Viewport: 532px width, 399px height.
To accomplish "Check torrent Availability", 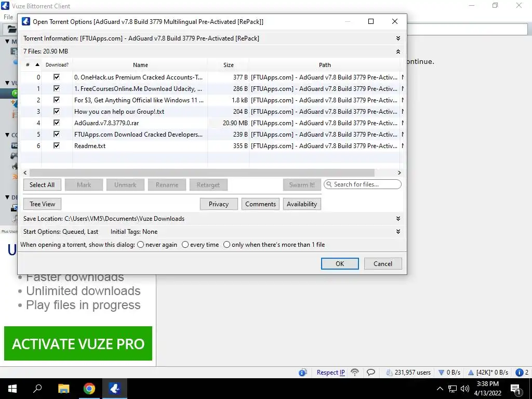I will point(302,204).
